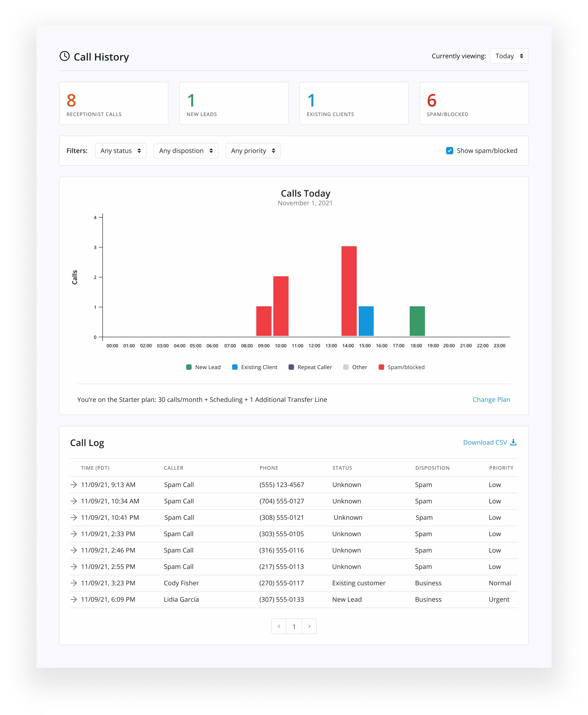This screenshot has height=715, width=588.
Task: Click the Existing Client legend color swatch
Action: [235, 367]
